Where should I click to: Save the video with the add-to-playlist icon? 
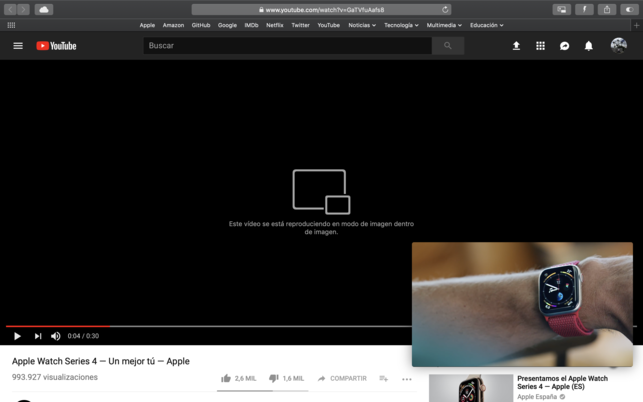coord(383,378)
